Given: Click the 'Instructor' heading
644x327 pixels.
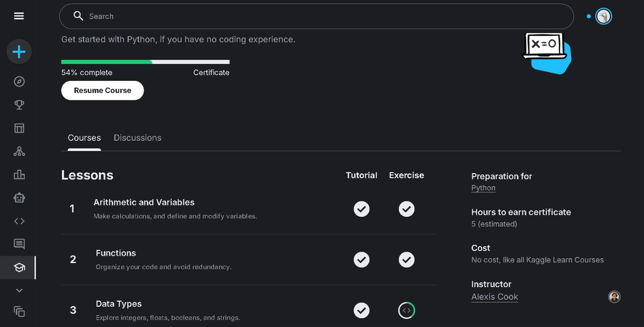Looking at the screenshot, I should [x=491, y=284].
